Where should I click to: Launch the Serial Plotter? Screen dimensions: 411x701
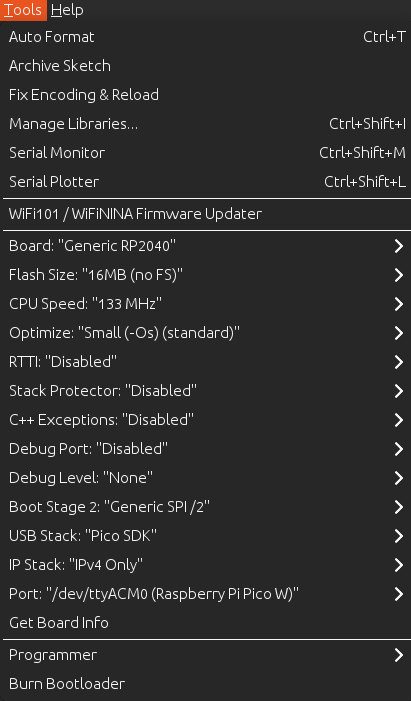click(x=205, y=182)
